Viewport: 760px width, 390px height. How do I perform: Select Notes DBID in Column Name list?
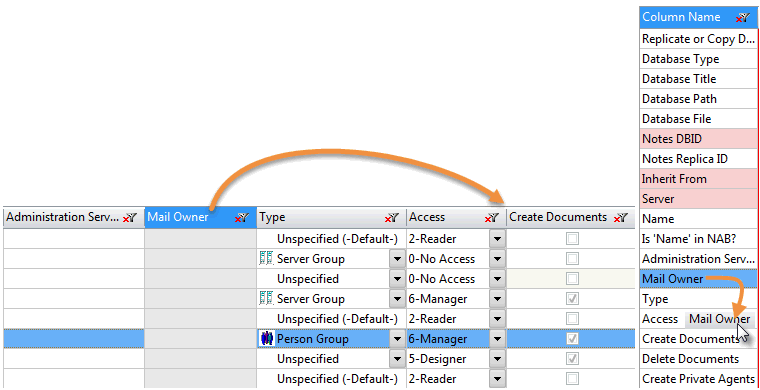point(698,139)
